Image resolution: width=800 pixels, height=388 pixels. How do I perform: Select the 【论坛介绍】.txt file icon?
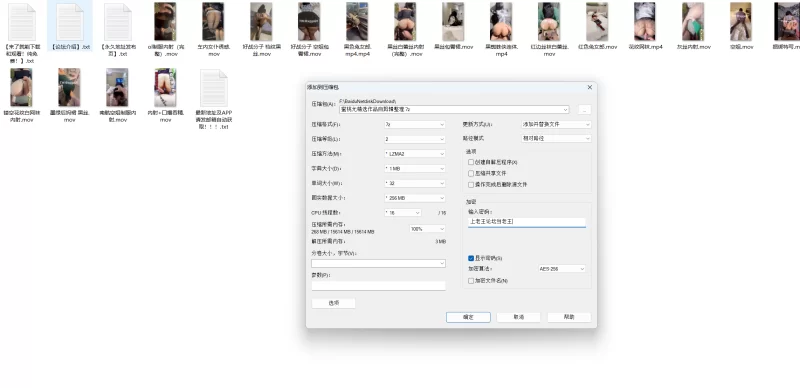click(70, 22)
